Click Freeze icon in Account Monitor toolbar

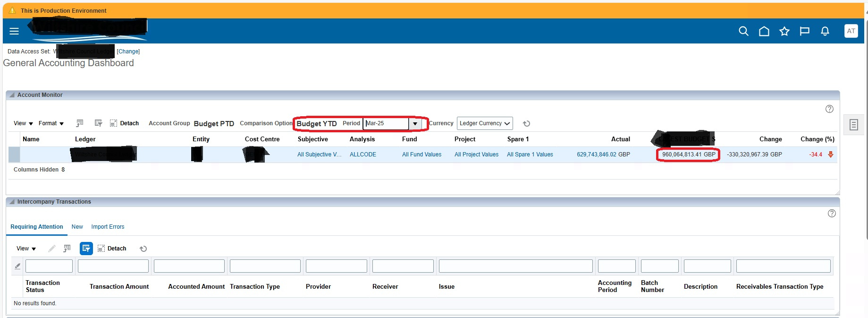(x=80, y=123)
